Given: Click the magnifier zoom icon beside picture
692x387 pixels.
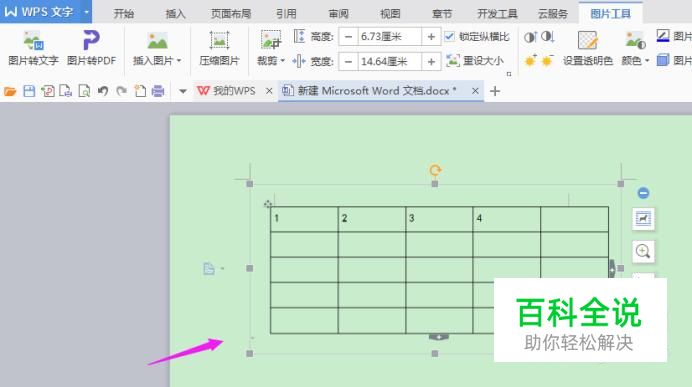Looking at the screenshot, I should pyautogui.click(x=643, y=252).
